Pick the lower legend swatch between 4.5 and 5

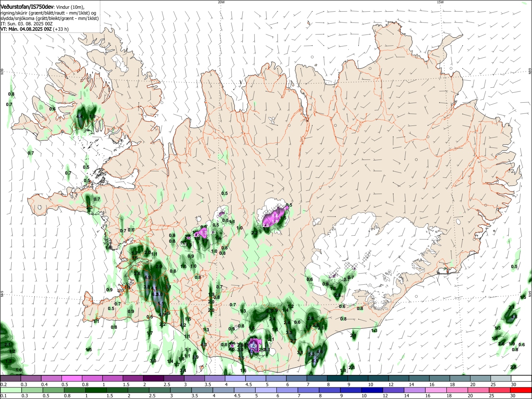click(x=244, y=390)
